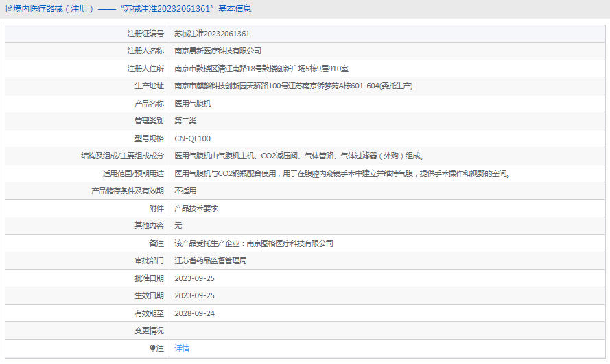610x364 pixels.
Task: Click the 管理类别 label
Action: click(x=149, y=121)
